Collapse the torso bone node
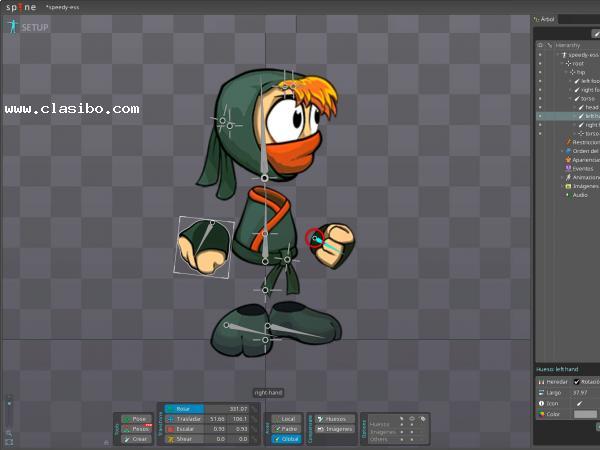The image size is (600, 450). 571,99
